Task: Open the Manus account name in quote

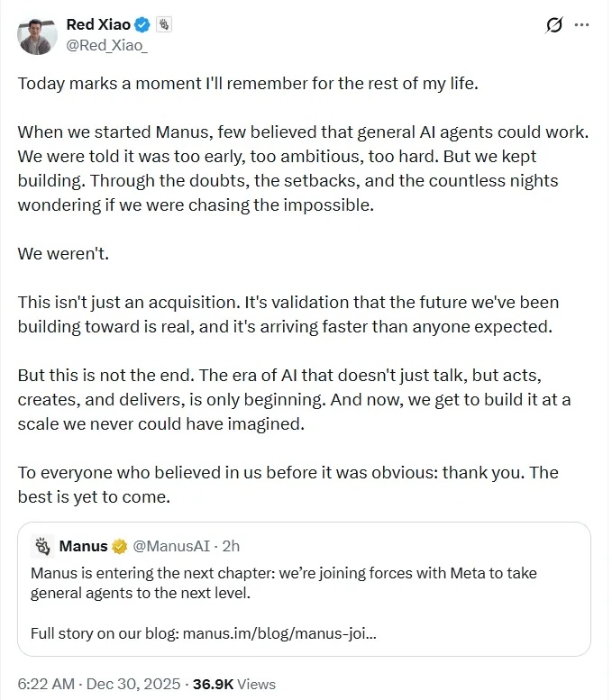Action: [83, 546]
